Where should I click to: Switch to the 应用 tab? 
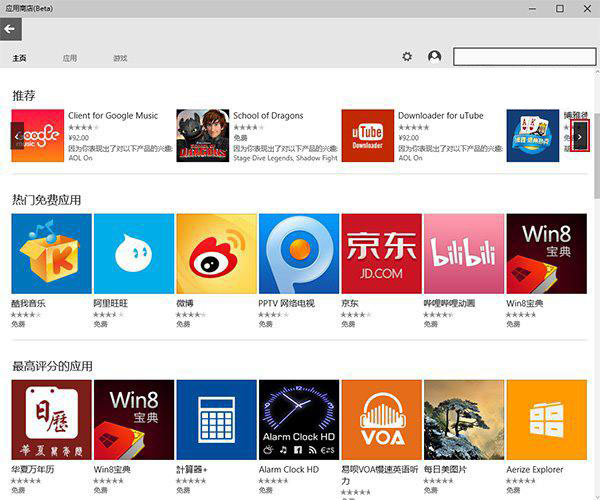tap(70, 59)
